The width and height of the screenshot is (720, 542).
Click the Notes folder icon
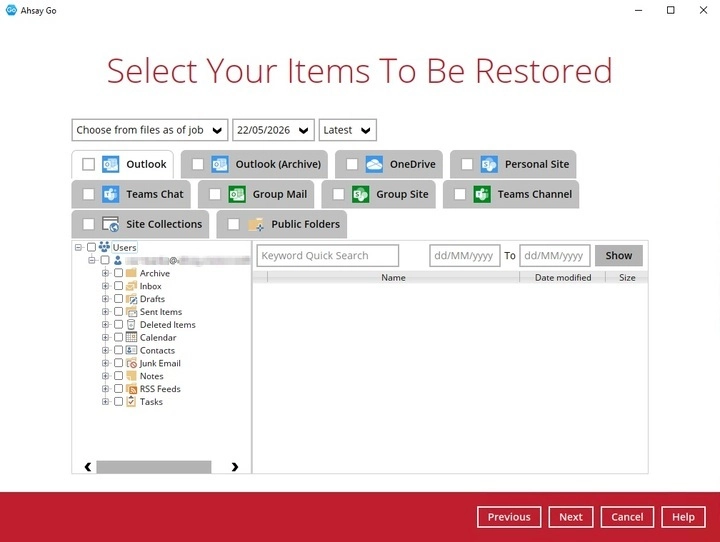[131, 376]
